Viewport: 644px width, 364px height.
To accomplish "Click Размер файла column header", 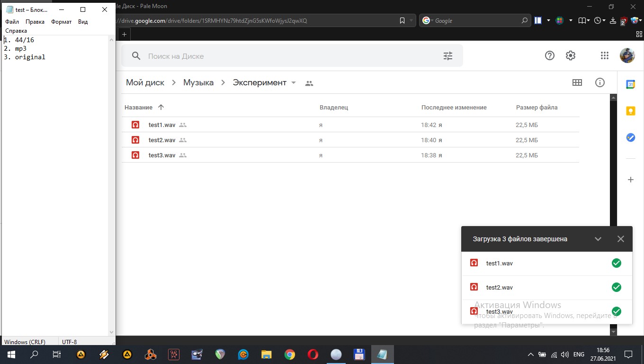I will (537, 108).
